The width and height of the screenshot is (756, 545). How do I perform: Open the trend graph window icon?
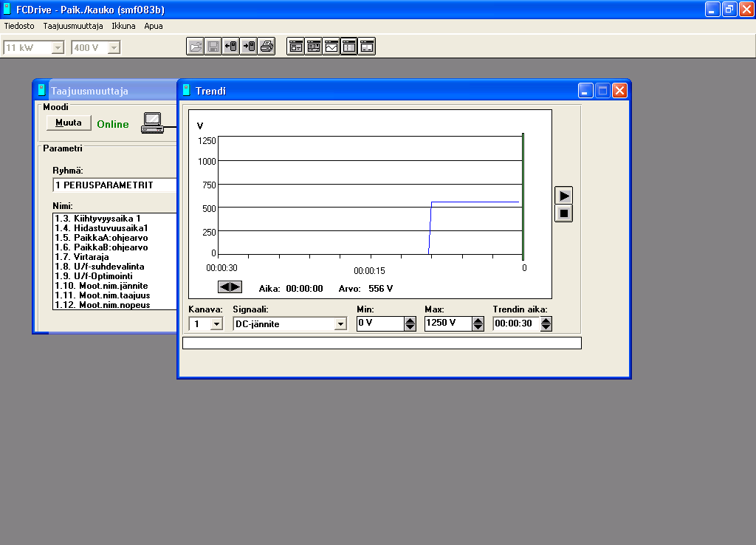click(x=331, y=47)
